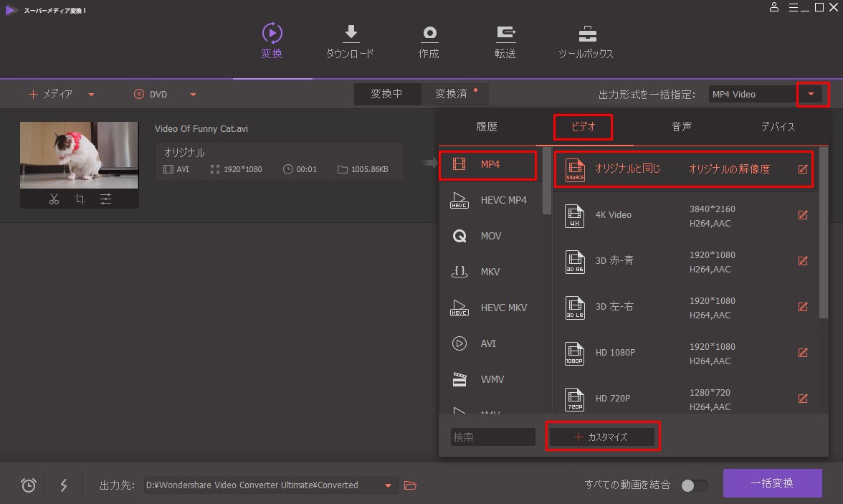Screen dimensions: 843x504
Task: Click the alarm clock scheduler icon
Action: 29,485
